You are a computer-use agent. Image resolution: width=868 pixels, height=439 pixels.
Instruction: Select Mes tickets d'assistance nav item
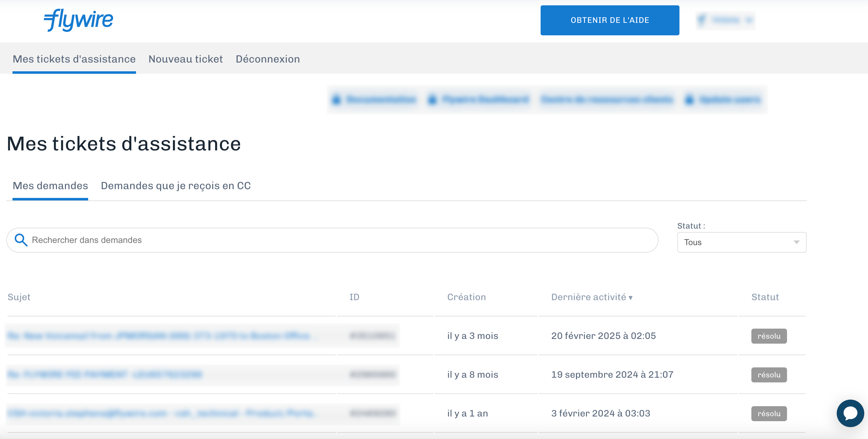74,59
